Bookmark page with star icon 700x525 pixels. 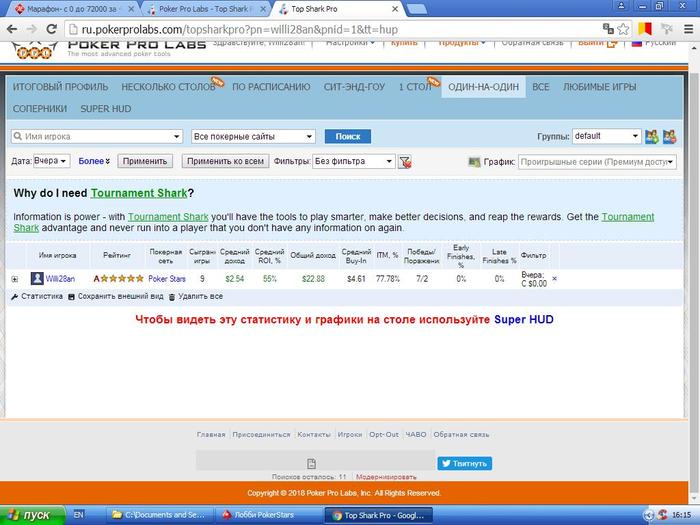tap(623, 29)
